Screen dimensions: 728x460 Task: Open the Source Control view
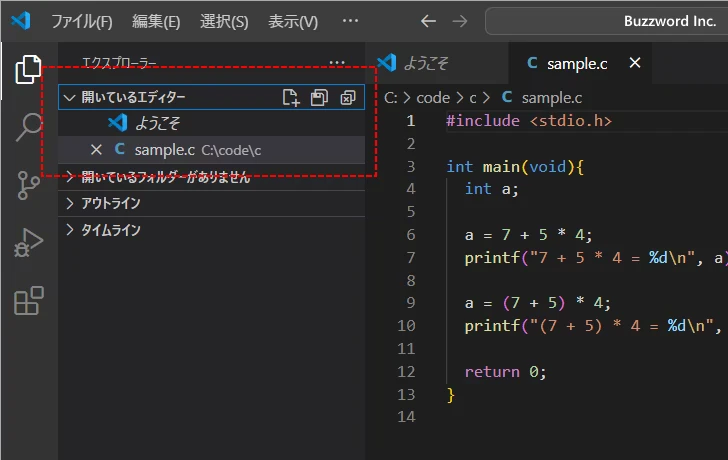[28, 185]
